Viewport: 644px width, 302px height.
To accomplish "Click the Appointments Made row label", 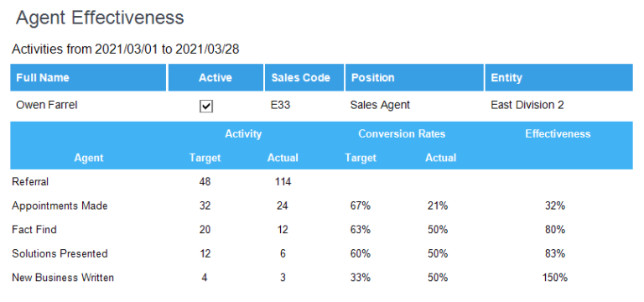I will point(60,206).
